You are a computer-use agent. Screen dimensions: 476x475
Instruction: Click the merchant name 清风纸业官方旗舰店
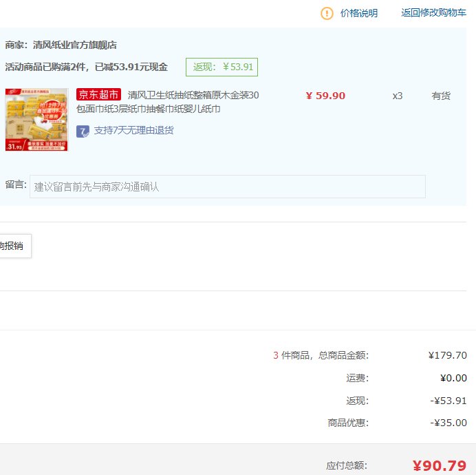[x=75, y=45]
